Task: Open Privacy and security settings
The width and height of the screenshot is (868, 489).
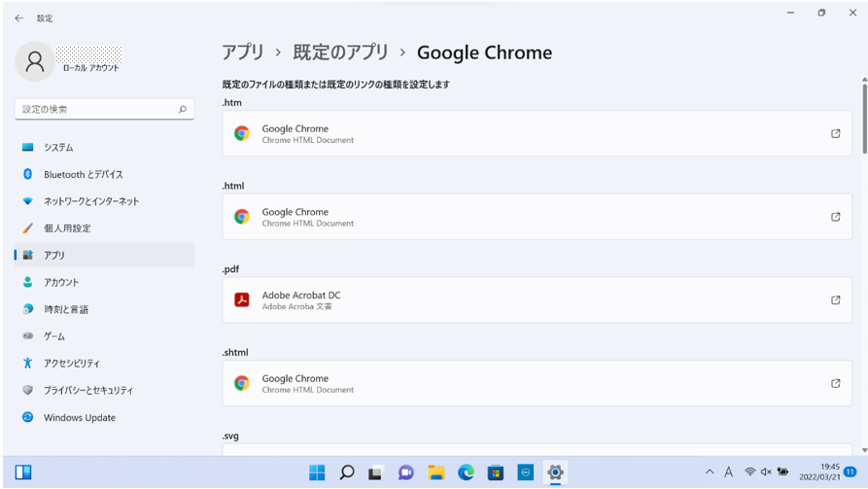Action: (105, 391)
